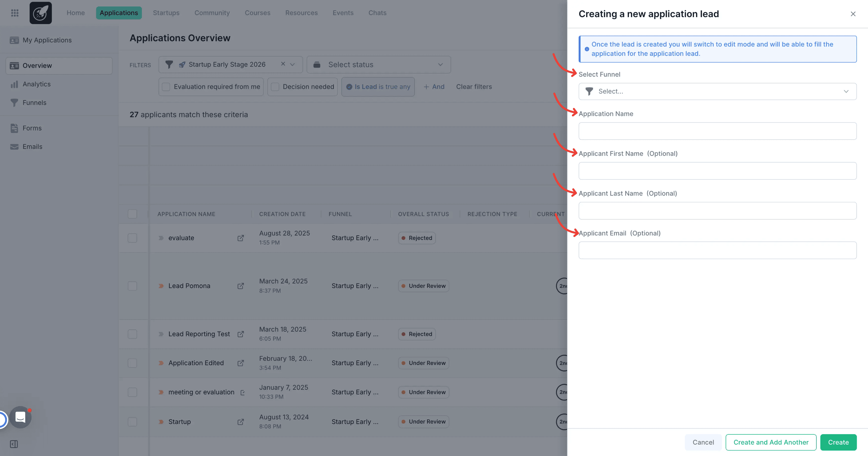Click external link icon beside evaluate

pyautogui.click(x=241, y=238)
